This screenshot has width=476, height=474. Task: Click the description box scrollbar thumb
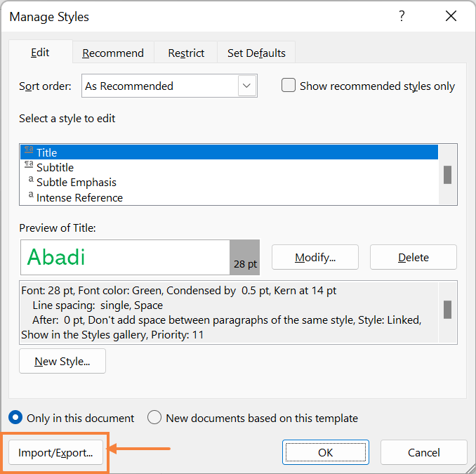click(447, 310)
